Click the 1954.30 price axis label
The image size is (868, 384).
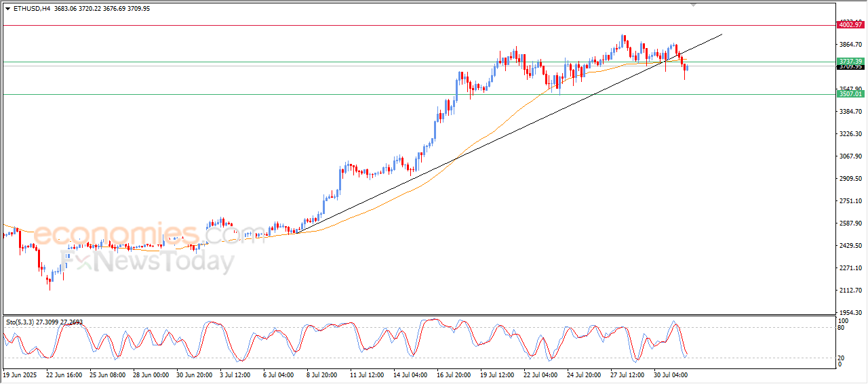[850, 312]
